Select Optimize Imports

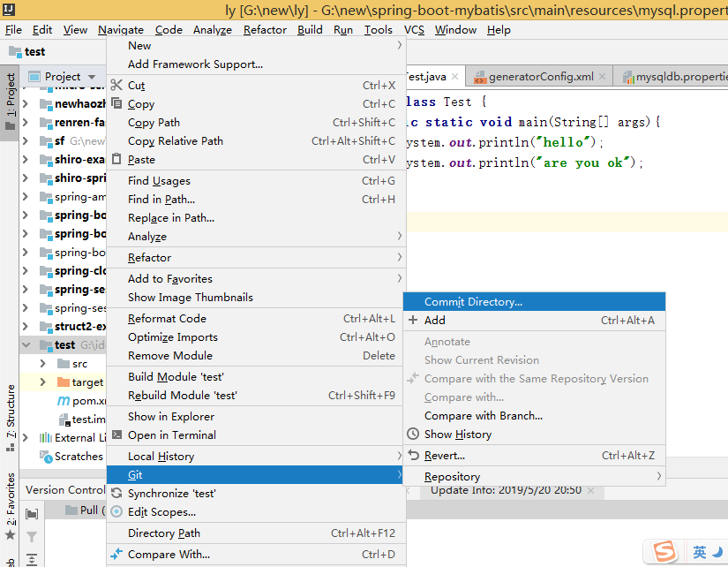coord(256,337)
